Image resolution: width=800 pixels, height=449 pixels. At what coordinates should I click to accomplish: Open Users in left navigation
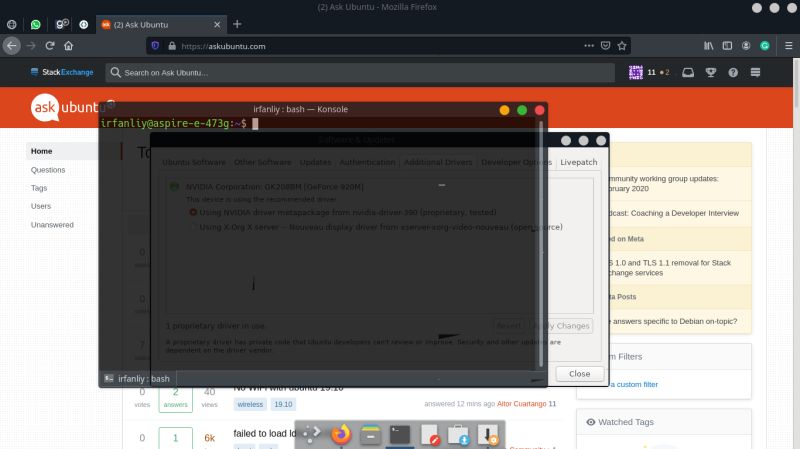[x=41, y=206]
